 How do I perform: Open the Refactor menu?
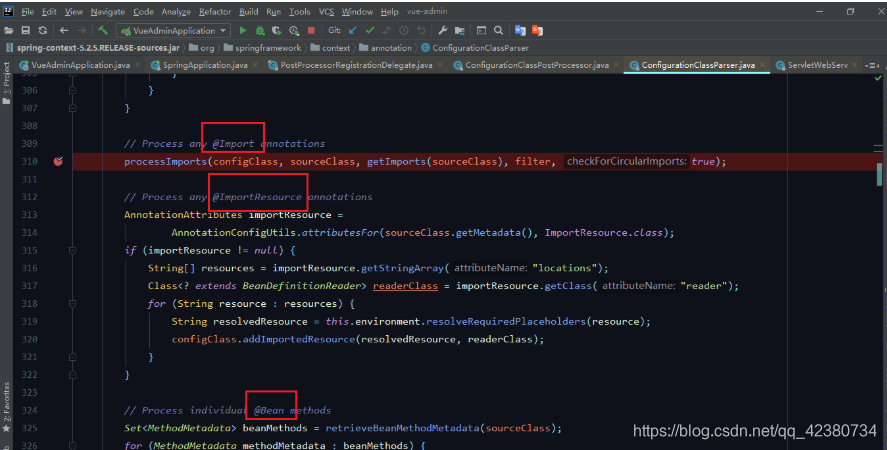point(215,11)
